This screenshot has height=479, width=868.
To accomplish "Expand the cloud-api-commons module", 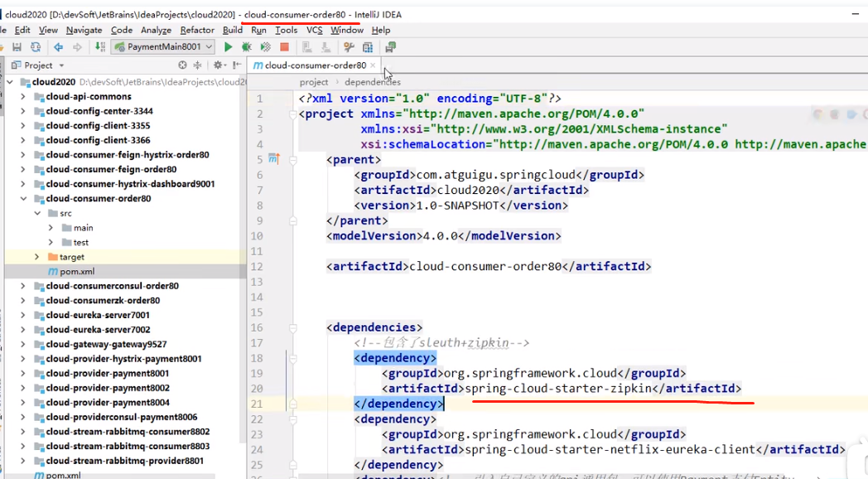I will point(23,97).
